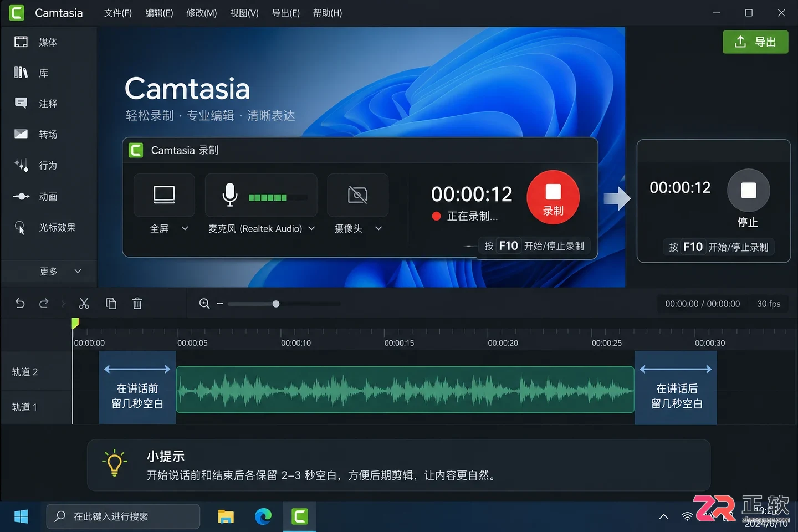This screenshot has height=532, width=798.
Task: Open the 导出(E) menu
Action: pos(286,13)
